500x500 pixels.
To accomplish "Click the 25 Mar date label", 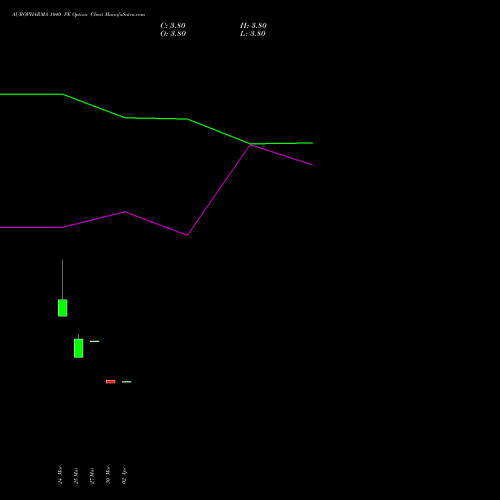I will [76, 475].
